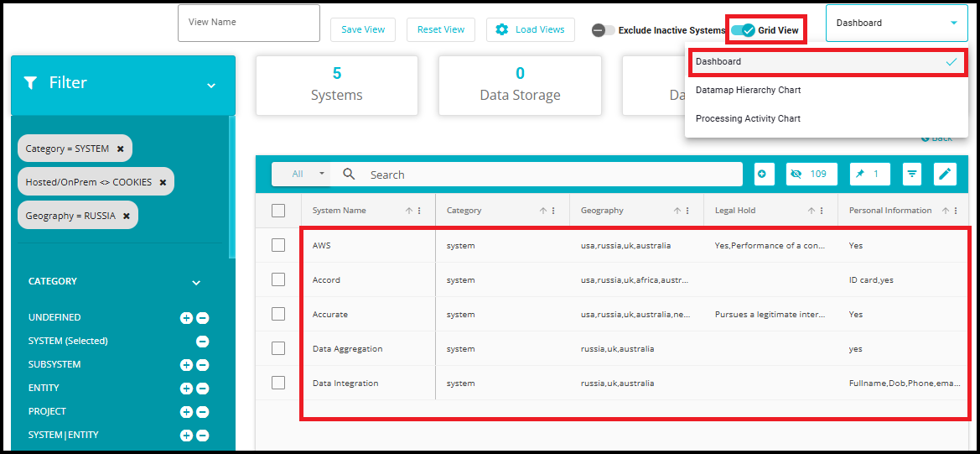Open the grid filter funnel icon
The image size is (980, 454).
tap(912, 174)
